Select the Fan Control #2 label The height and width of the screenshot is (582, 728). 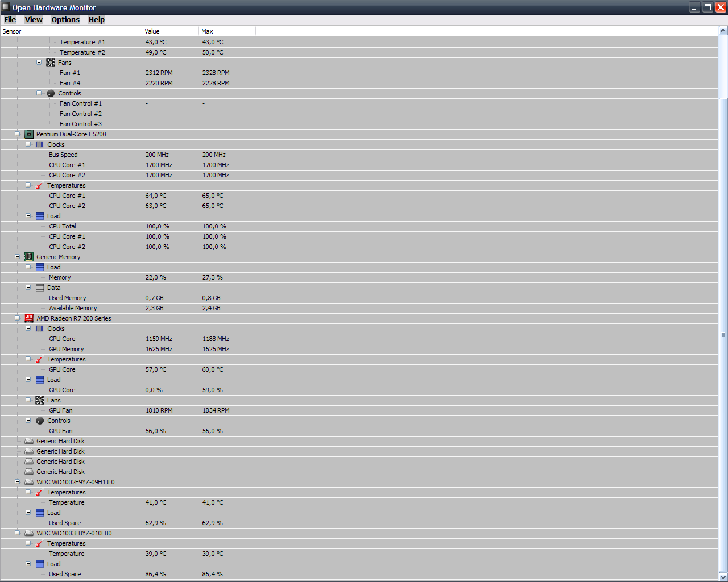(x=81, y=114)
